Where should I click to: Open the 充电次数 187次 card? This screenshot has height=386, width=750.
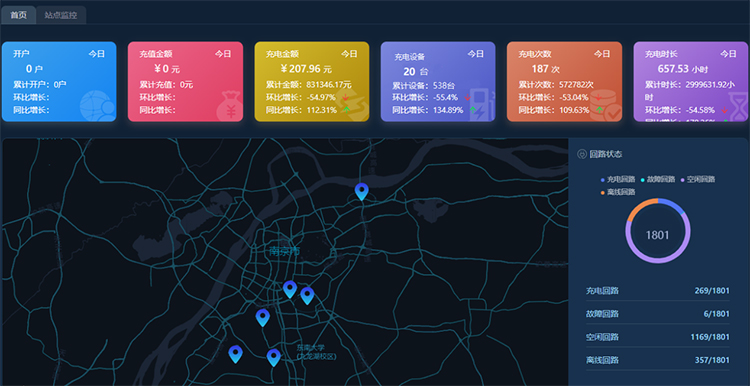(564, 81)
